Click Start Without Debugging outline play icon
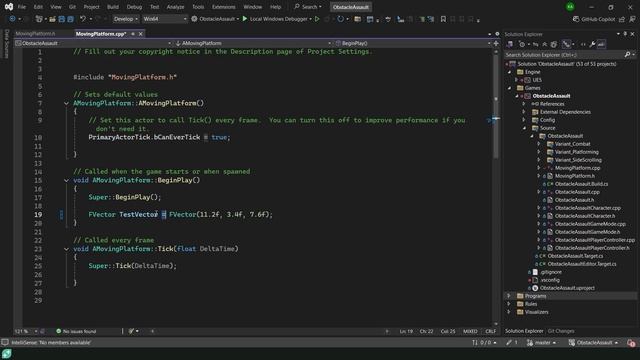 [x=317, y=19]
